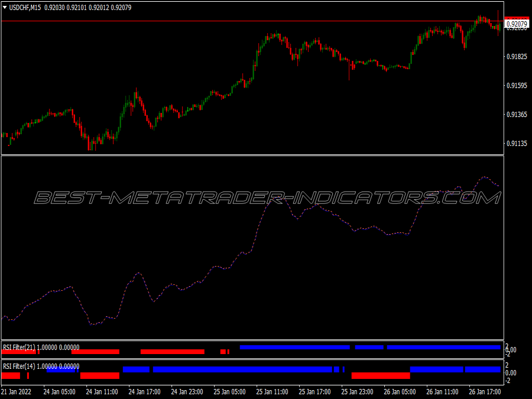Image resolution: width=532 pixels, height=399 pixels.
Task: Click the 26 Jan 11:00 time label
Action: click(442, 391)
